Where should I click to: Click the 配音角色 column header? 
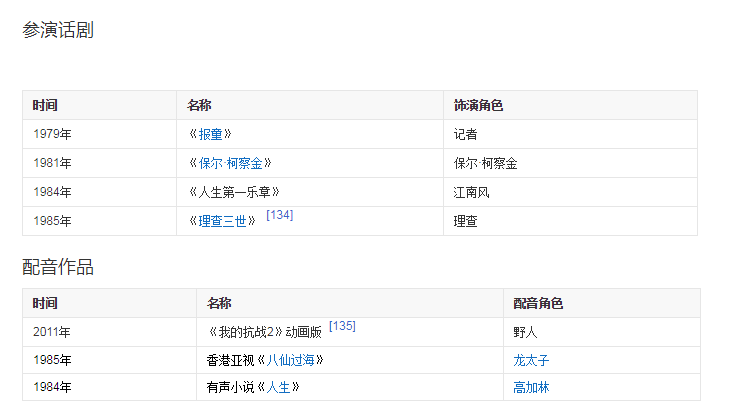538,303
